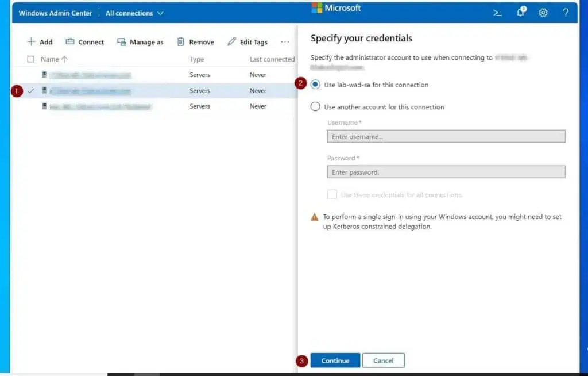Viewport: 588px width, 376px height.
Task: Select the first server row icon
Action: (x=44, y=75)
